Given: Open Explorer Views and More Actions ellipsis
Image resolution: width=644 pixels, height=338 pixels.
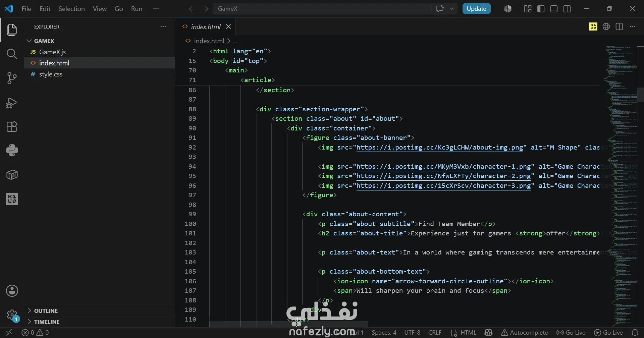Looking at the screenshot, I should (163, 26).
